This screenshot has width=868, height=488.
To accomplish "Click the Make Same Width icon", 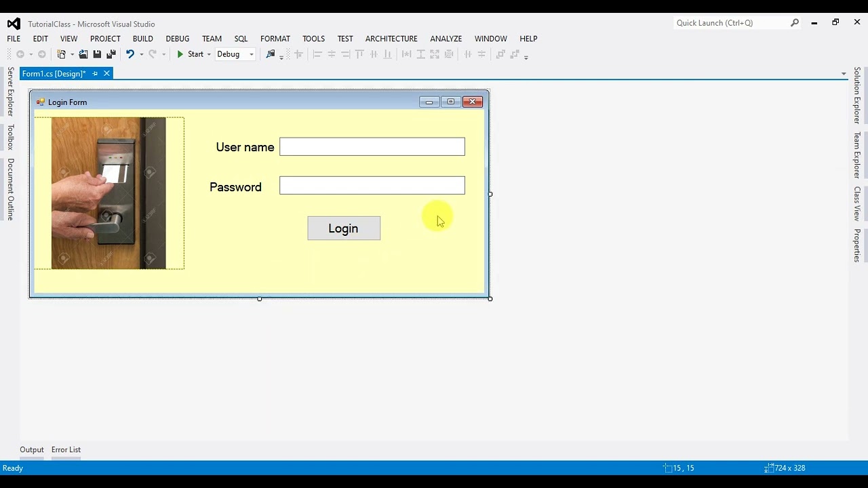I will pos(406,54).
